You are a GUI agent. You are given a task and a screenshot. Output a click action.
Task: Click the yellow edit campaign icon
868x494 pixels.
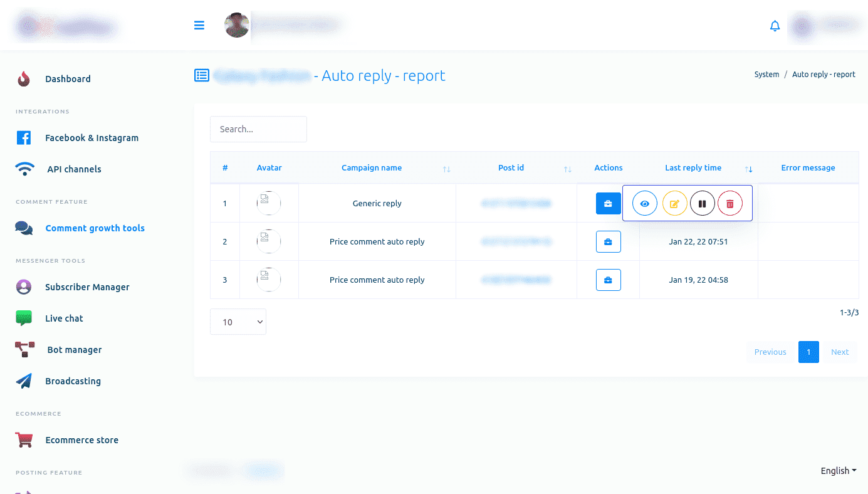(674, 204)
